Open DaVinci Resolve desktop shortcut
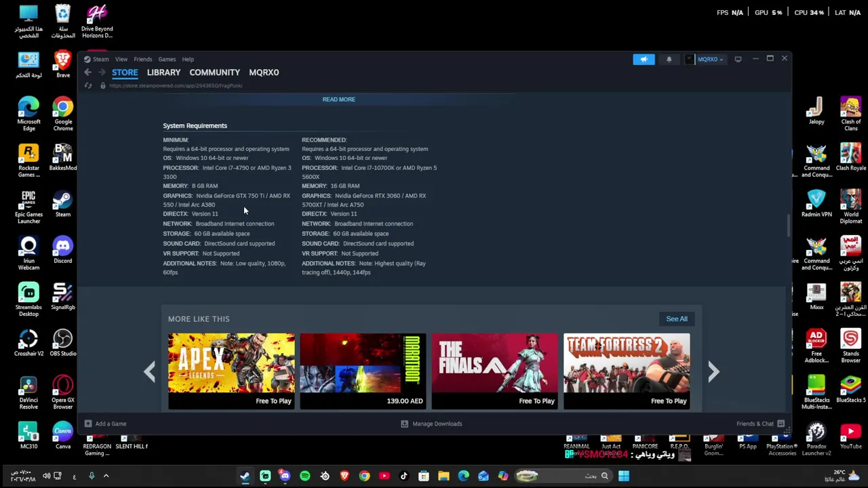Image resolution: width=868 pixels, height=488 pixels. click(x=28, y=392)
